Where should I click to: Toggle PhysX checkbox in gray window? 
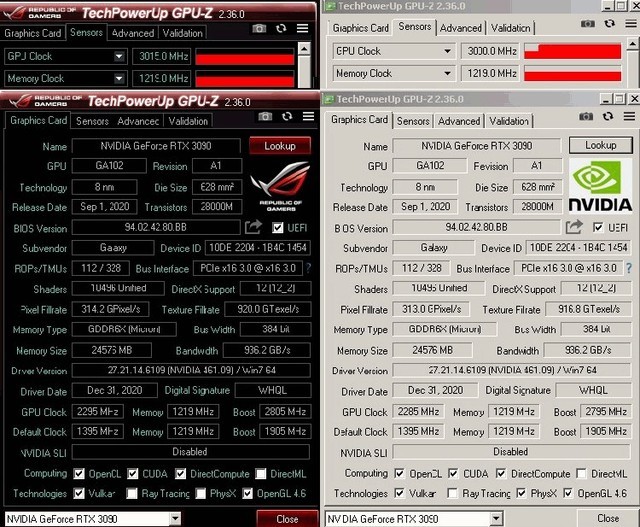[521, 493]
